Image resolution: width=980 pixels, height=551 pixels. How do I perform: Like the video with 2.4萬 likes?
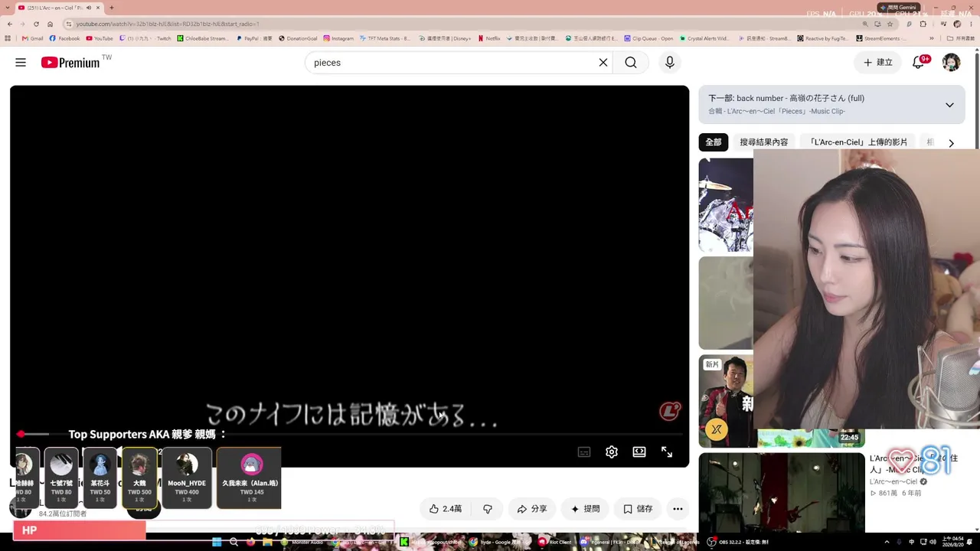pyautogui.click(x=445, y=509)
